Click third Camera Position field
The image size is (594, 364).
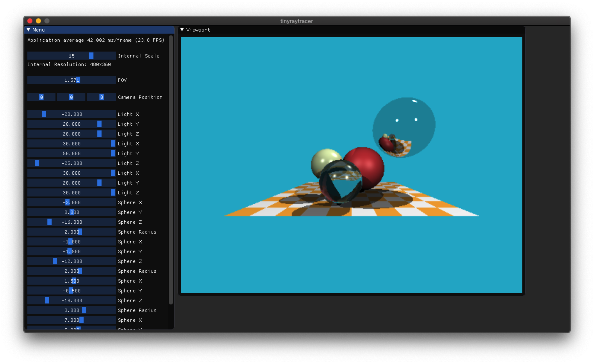click(x=101, y=97)
